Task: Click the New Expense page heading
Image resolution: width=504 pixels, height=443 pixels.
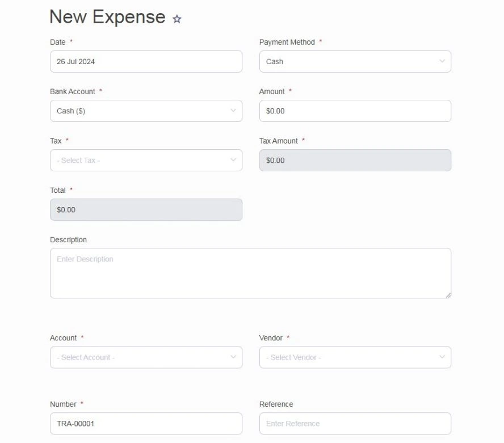Action: (x=107, y=17)
